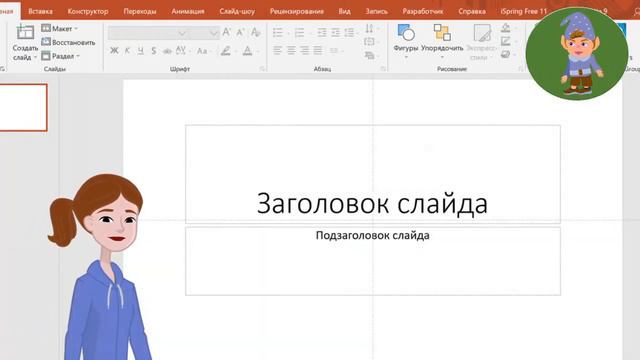The width and height of the screenshot is (640, 360).
Task: Center the text alignment
Action: [291, 51]
